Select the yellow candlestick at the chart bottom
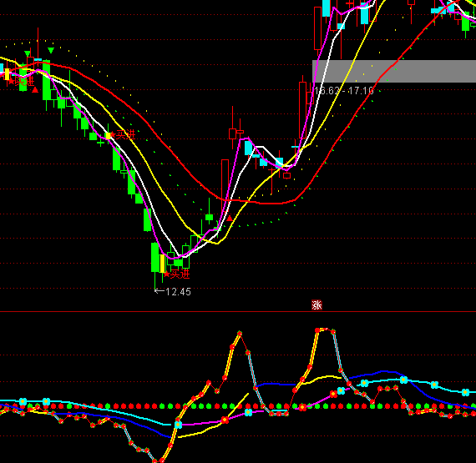This screenshot has width=476, height=463. (162, 264)
